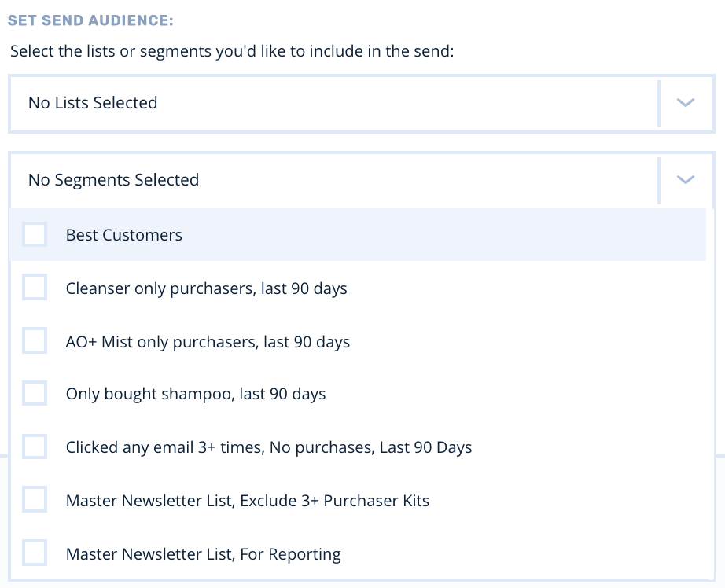Viewport: 725px width, 588px height.
Task: Tick the Only bought shampoo checkbox
Action: pos(35,394)
